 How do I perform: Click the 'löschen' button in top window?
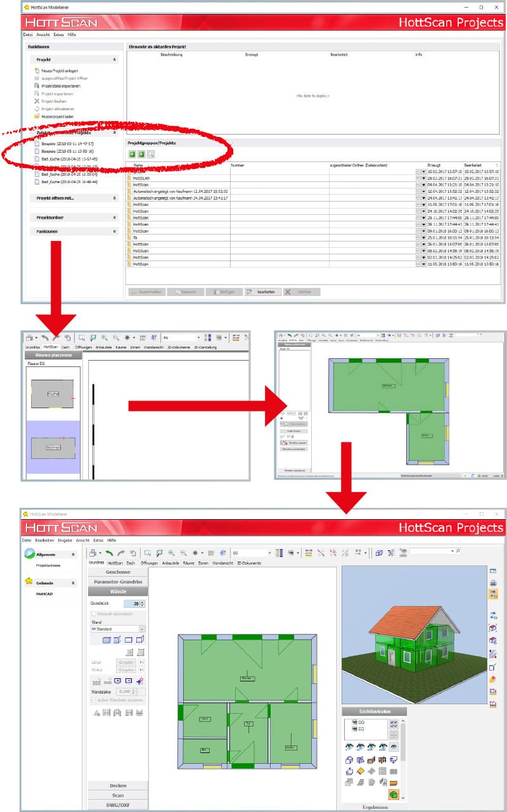[301, 292]
